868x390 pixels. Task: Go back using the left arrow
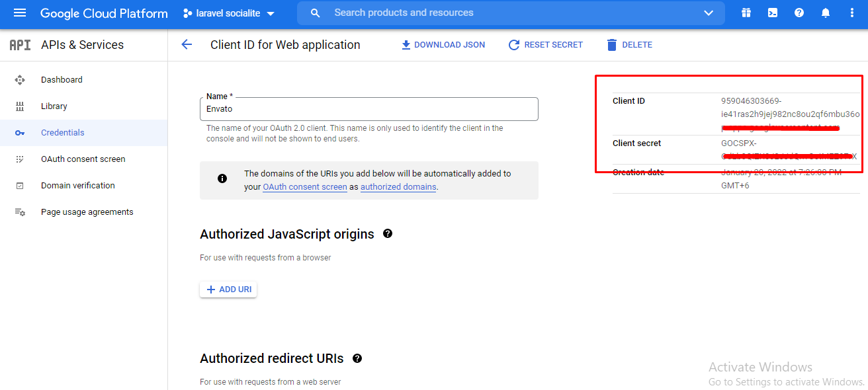click(187, 45)
